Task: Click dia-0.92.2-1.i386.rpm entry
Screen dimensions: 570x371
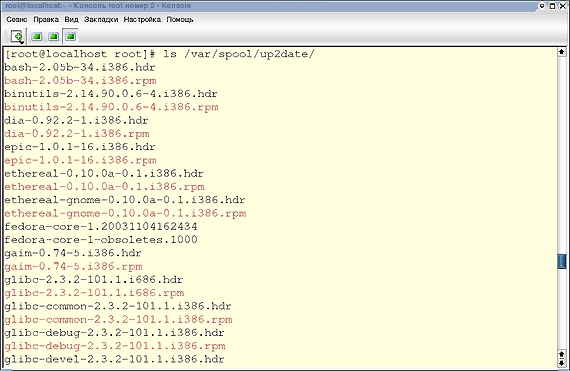Action: point(77,134)
